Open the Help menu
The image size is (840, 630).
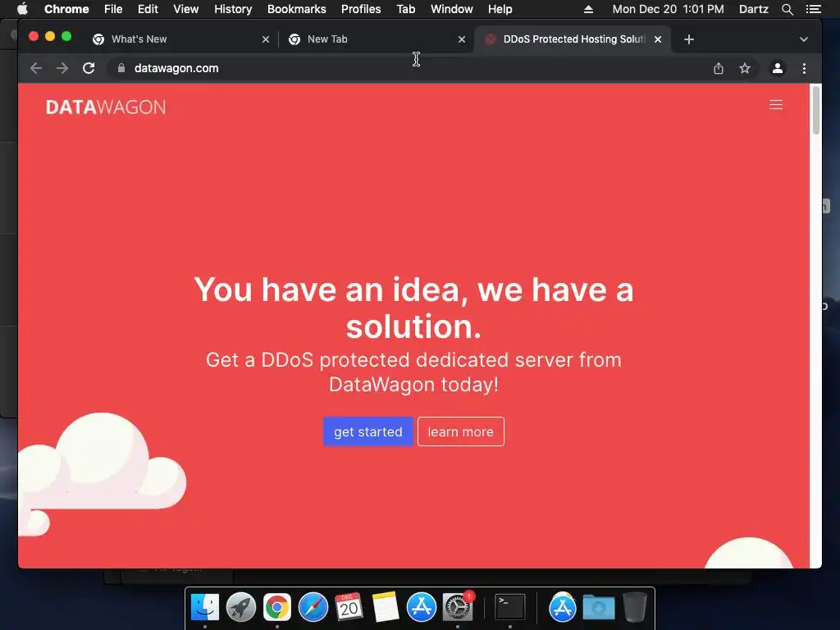(x=500, y=9)
